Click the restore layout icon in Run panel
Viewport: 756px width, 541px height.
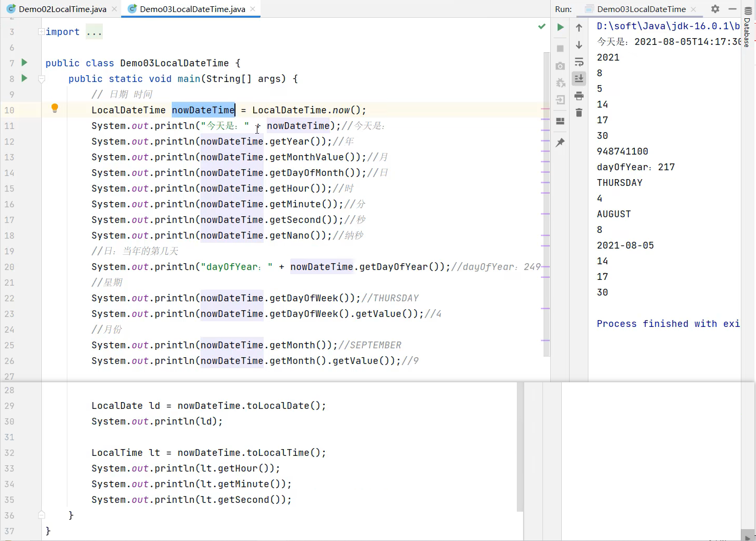pyautogui.click(x=560, y=121)
